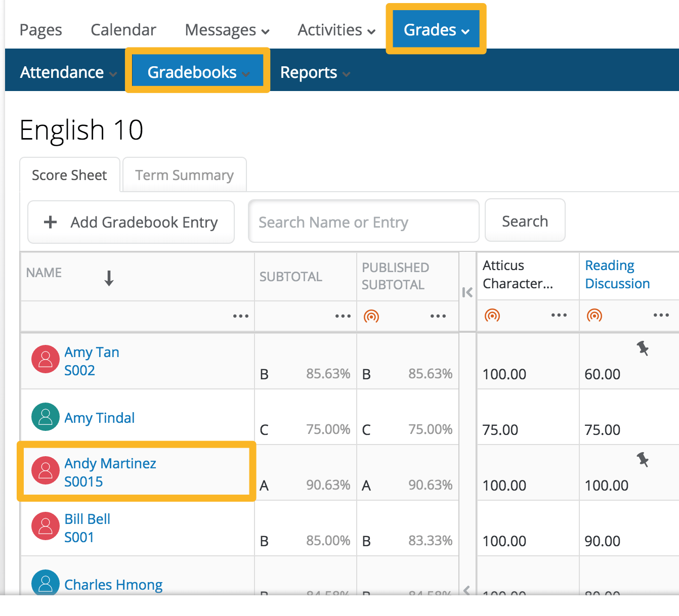Click Amy Tindal's avatar icon

(46, 417)
